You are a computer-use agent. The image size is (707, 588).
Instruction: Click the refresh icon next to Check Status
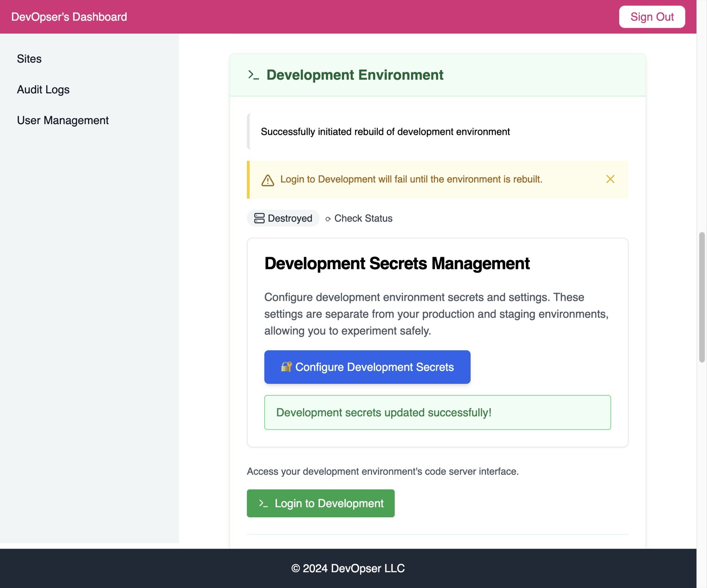pos(328,219)
